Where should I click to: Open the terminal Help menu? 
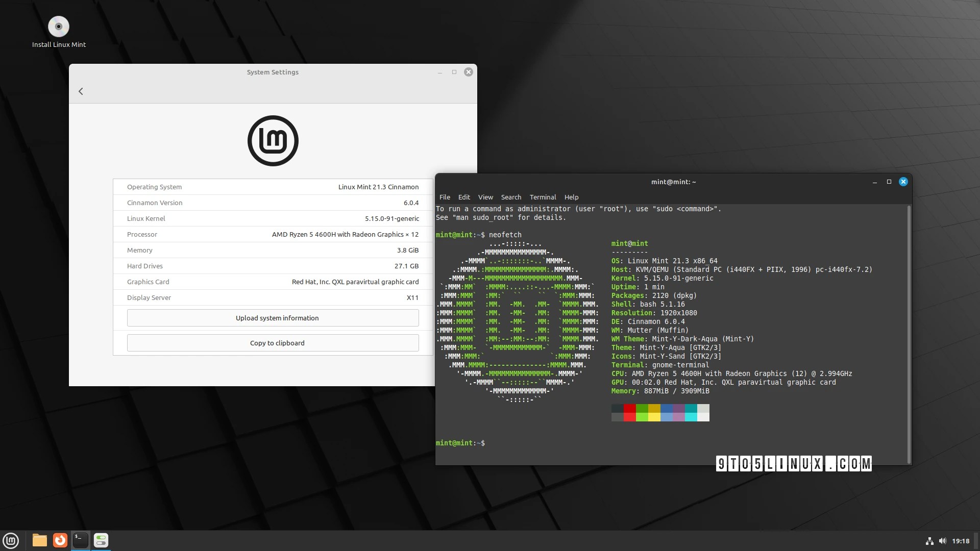pos(571,197)
